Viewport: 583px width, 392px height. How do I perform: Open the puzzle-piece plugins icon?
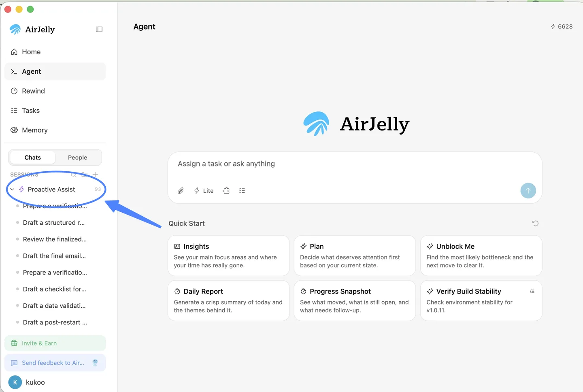(x=226, y=191)
